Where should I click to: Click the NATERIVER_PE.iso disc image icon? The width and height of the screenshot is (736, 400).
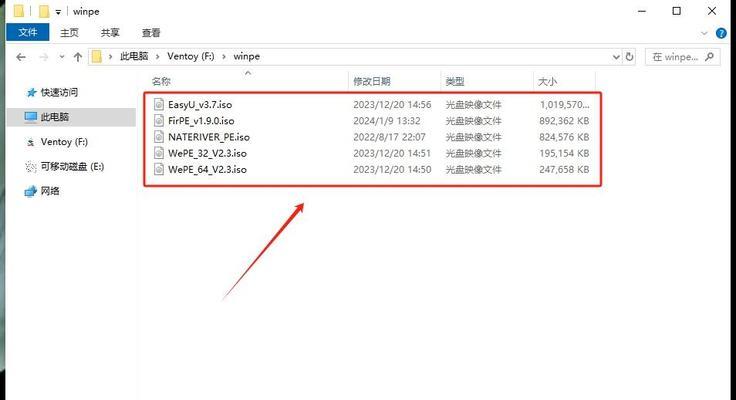(x=159, y=137)
